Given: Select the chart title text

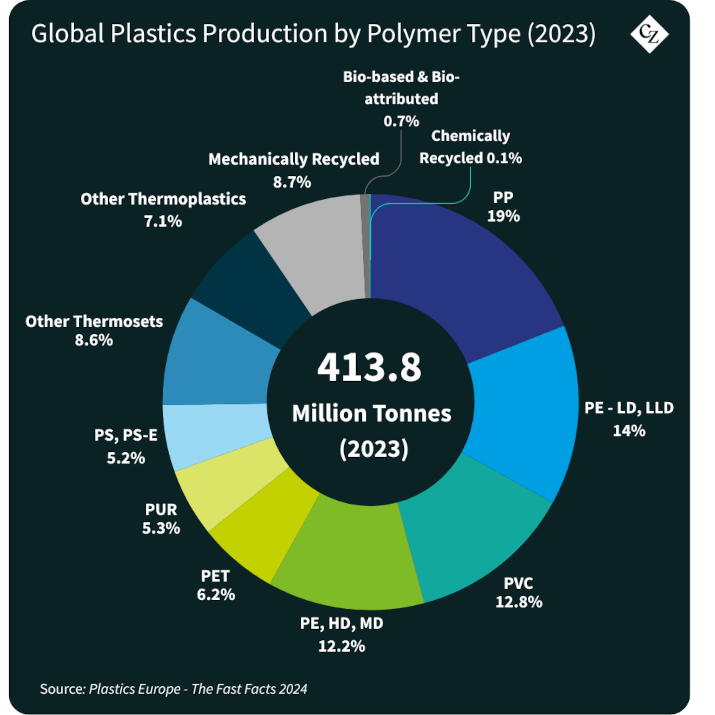Looking at the screenshot, I should [x=313, y=34].
